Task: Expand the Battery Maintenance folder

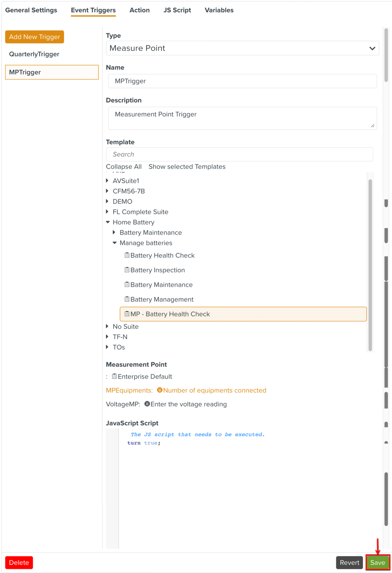Action: pos(114,232)
